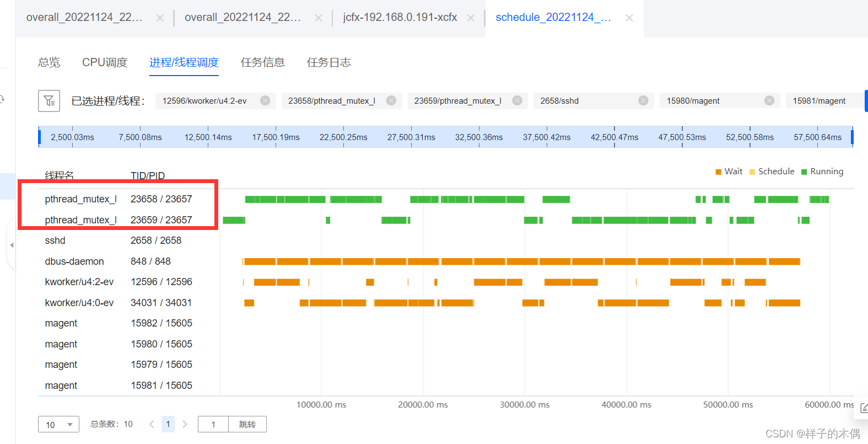Close the jcfx-192.168.0.191-xcfx tab
The width and height of the screenshot is (868, 444).
coord(471,18)
